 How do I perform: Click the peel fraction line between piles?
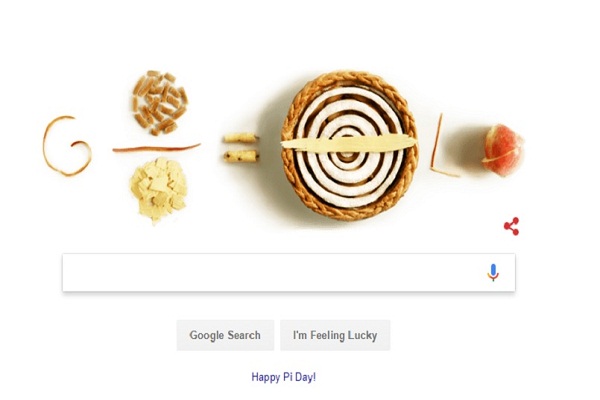pos(156,148)
